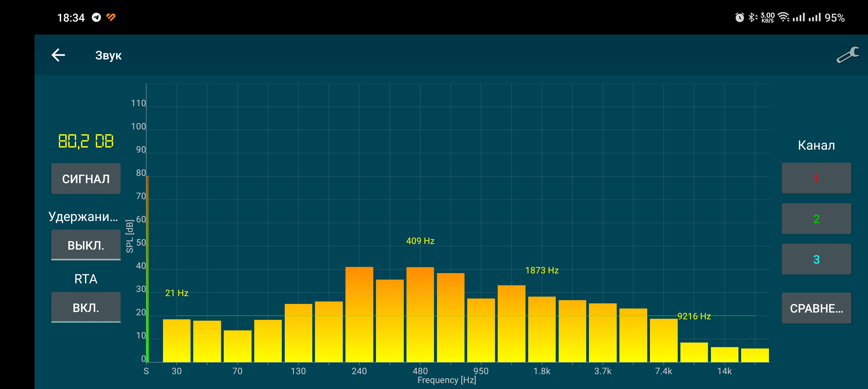The width and height of the screenshot is (868, 389).
Task: Tap the battery 95% indicator
Action: click(x=834, y=18)
